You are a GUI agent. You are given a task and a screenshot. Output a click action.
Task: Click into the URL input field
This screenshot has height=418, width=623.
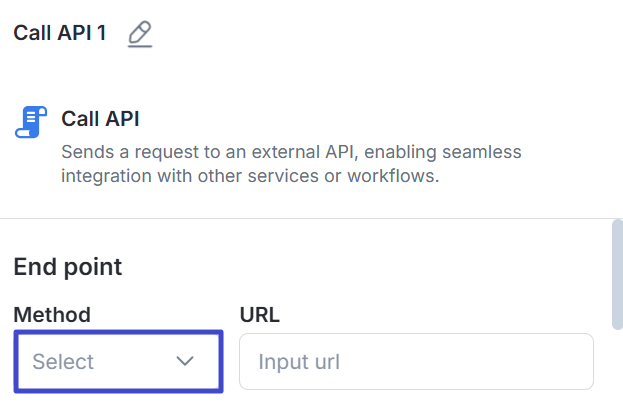click(x=416, y=361)
